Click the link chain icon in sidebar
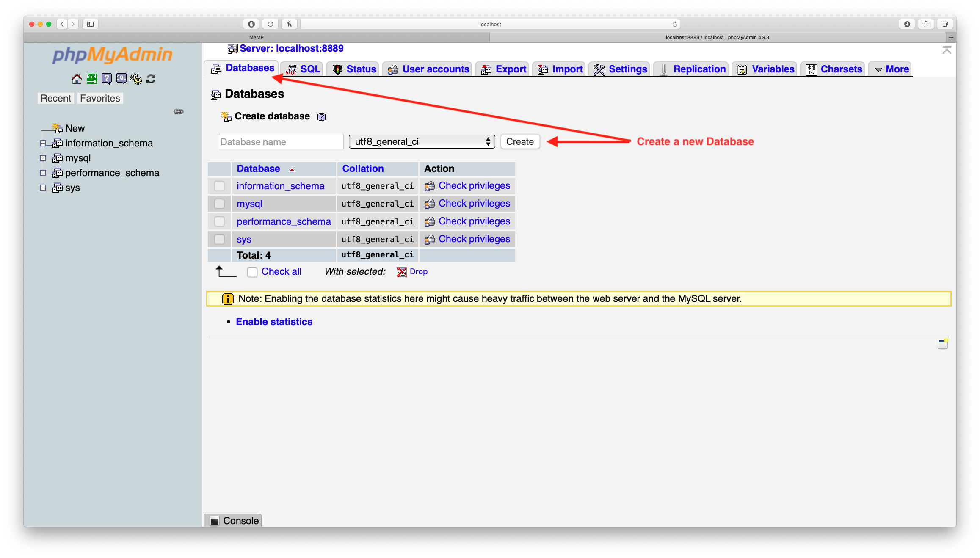980x558 pixels. tap(179, 112)
